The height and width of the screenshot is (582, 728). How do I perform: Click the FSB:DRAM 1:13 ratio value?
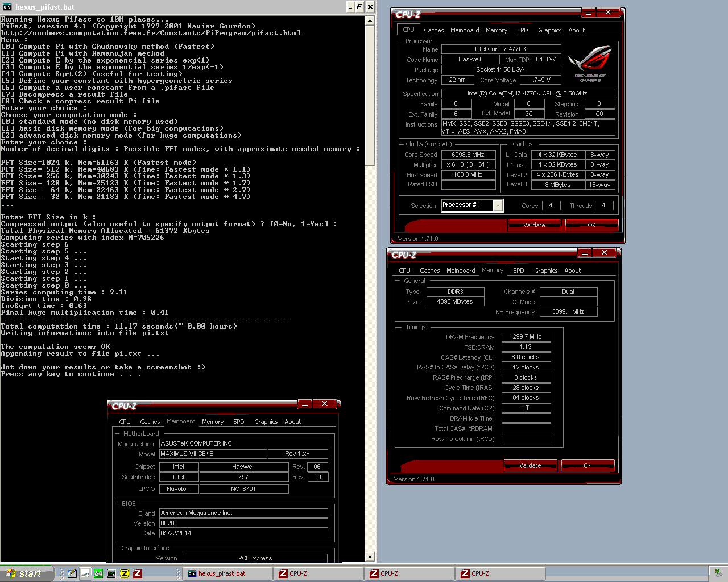point(526,347)
